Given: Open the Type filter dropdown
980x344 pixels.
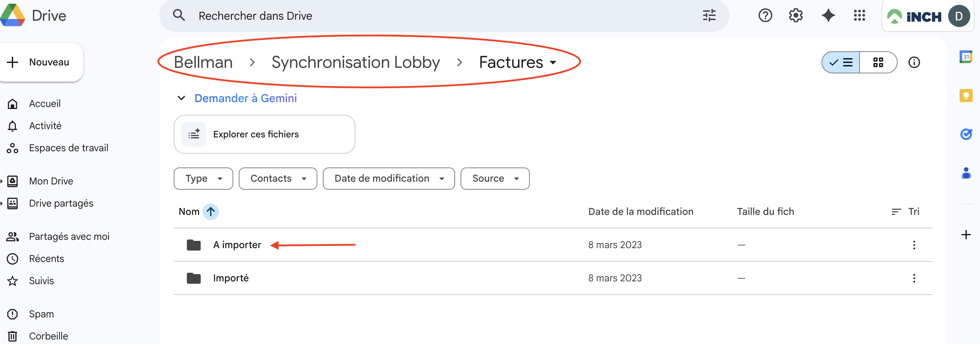Looking at the screenshot, I should [203, 179].
